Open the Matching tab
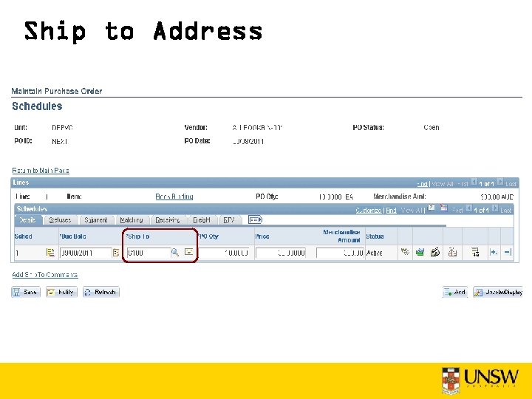 pos(132,220)
